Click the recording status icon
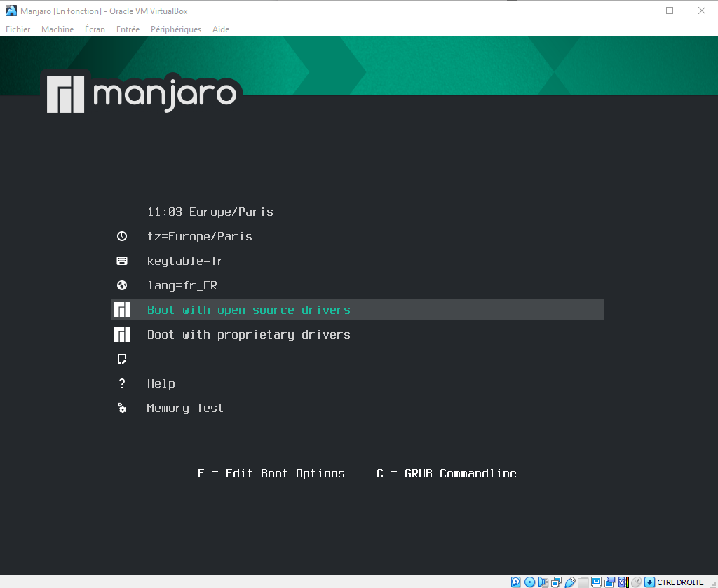 click(x=609, y=582)
